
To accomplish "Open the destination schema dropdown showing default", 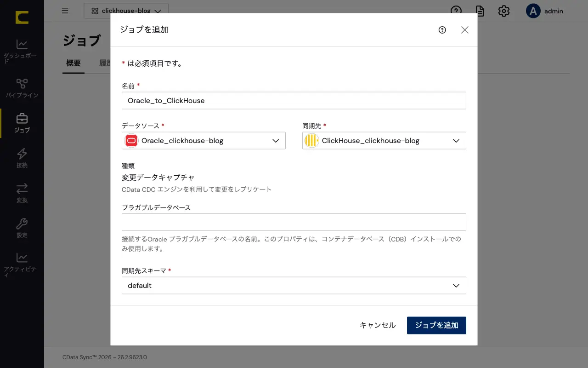I will point(294,285).
